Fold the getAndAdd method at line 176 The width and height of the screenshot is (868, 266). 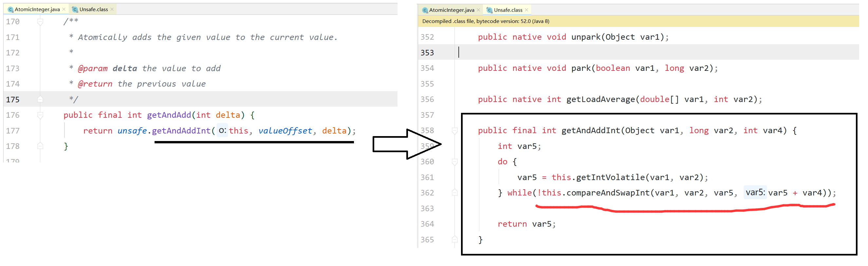[x=40, y=115]
